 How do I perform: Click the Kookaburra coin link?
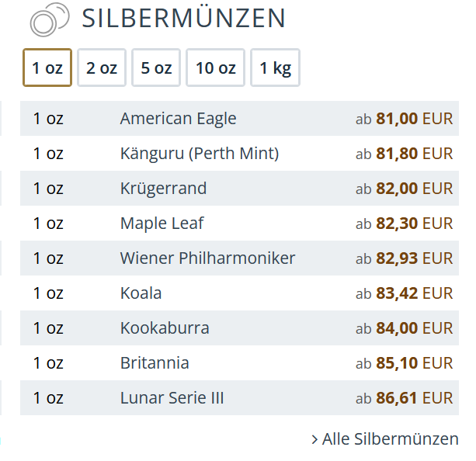click(165, 328)
